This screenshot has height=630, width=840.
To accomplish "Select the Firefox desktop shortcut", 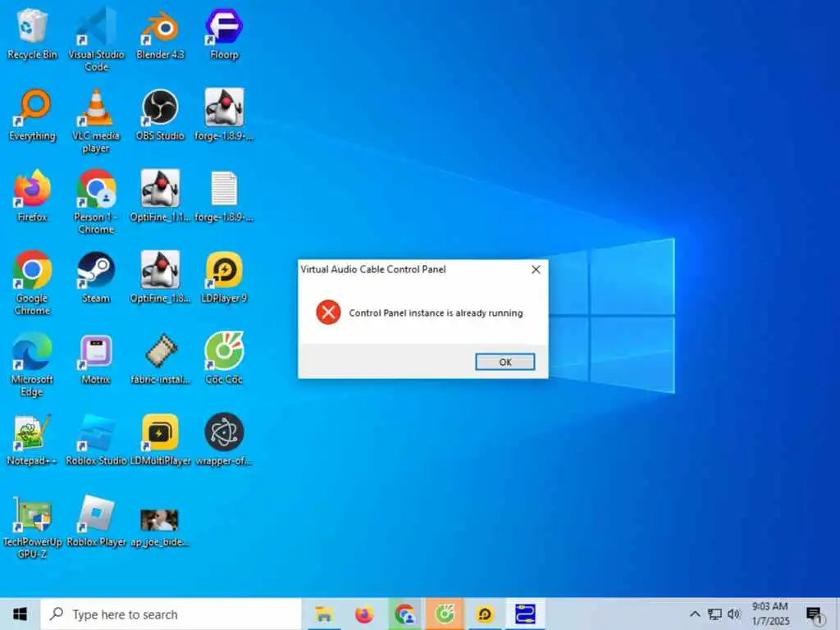I will pyautogui.click(x=32, y=197).
